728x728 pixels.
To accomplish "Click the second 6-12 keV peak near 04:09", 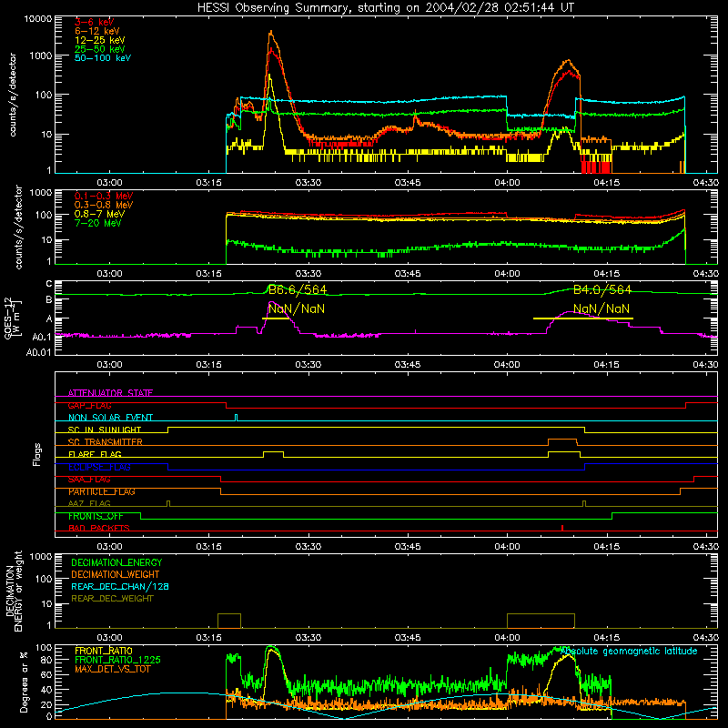I will (x=567, y=61).
